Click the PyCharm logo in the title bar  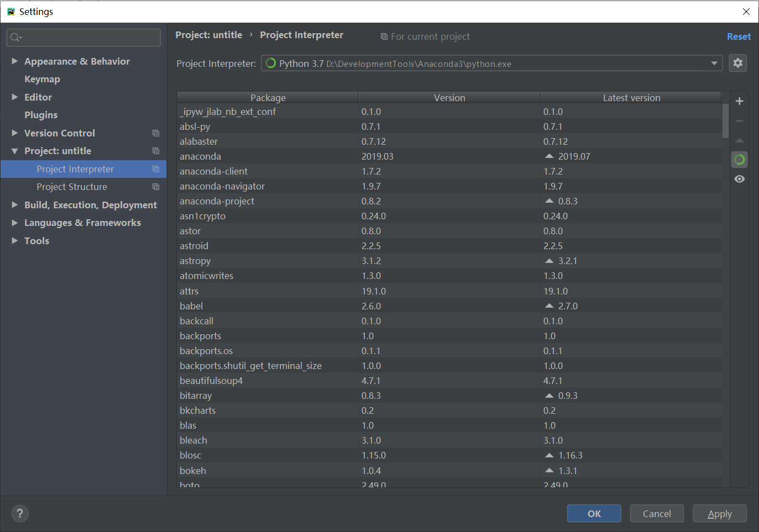11,11
